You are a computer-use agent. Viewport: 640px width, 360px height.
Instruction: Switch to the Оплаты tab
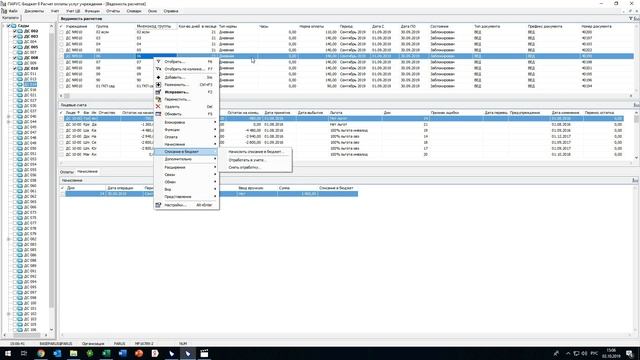[67, 172]
